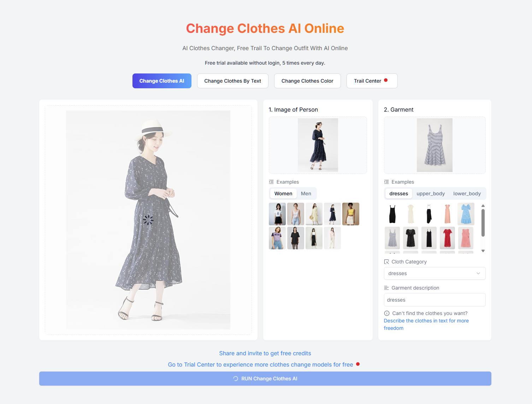Click the Cloth Category label icon
This screenshot has height=404, width=532.
pos(386,262)
